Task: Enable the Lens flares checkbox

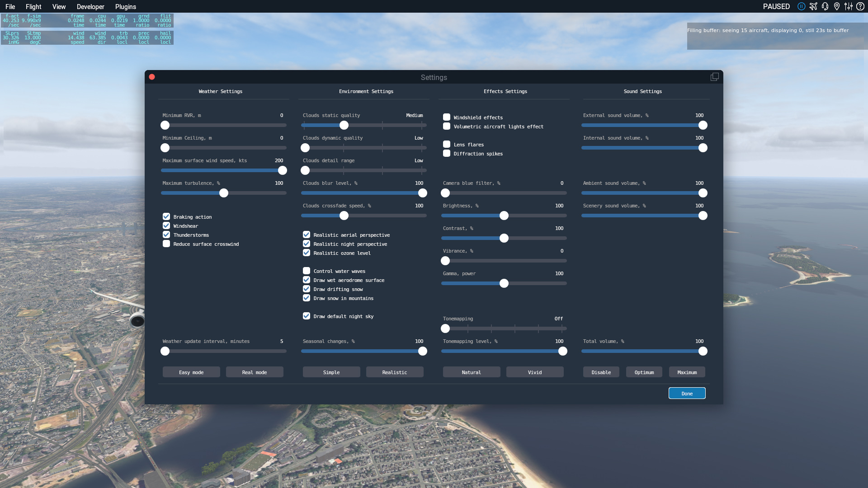Action: point(447,144)
